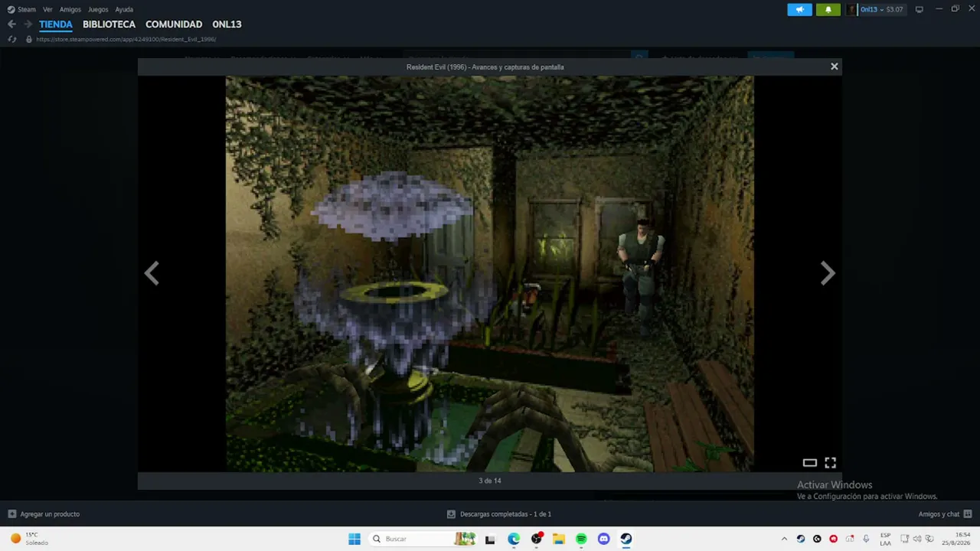Click the Steam system tray icon
This screenshot has width=980, height=551.
pyautogui.click(x=801, y=539)
